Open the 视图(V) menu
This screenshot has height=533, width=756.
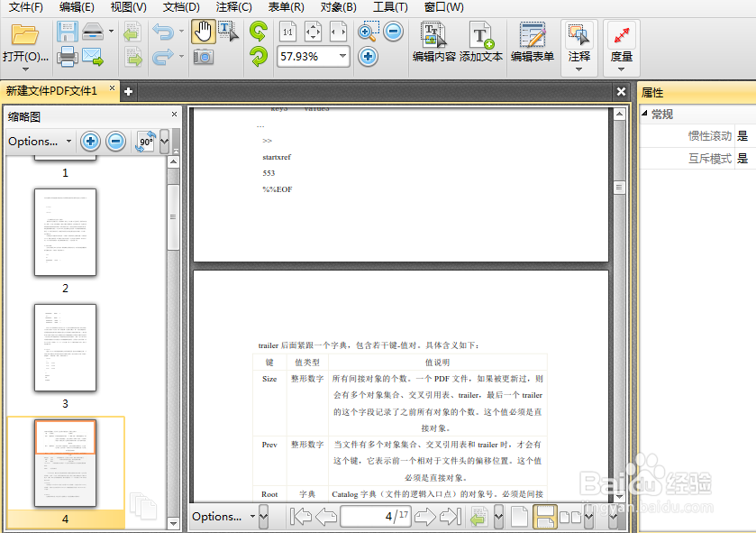128,7
